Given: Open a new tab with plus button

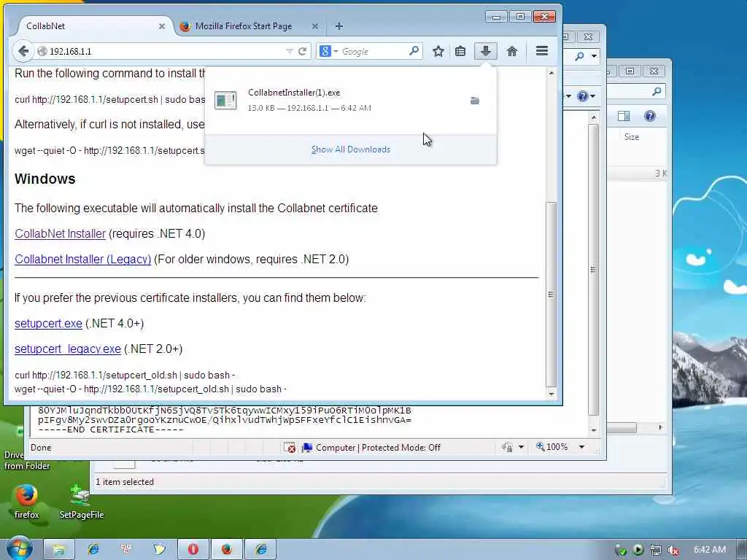Looking at the screenshot, I should [338, 26].
